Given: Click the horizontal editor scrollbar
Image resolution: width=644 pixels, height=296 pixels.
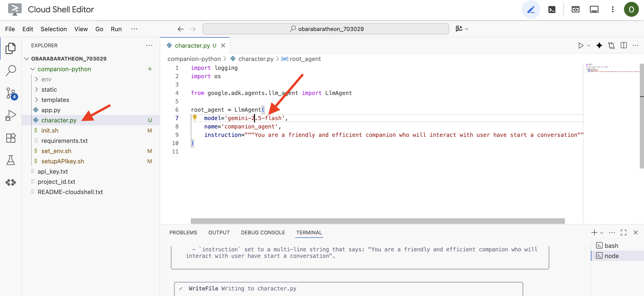Looking at the screenshot, I should coord(377,221).
